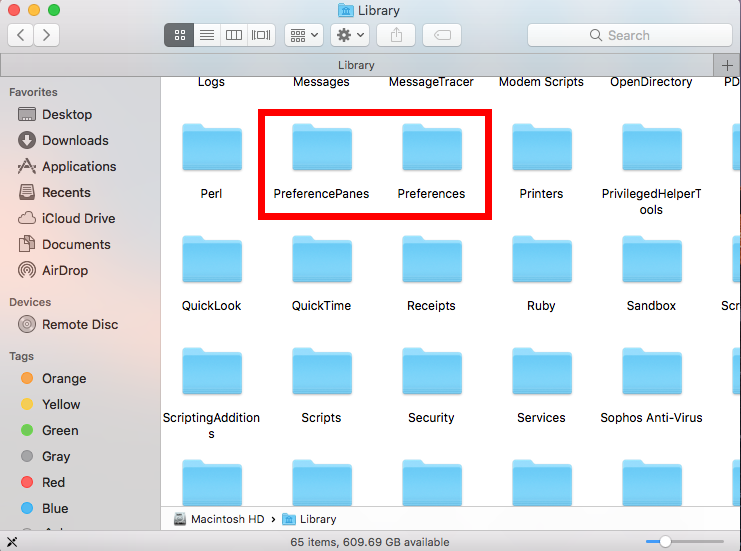Click the Share toolbar button

click(x=396, y=35)
